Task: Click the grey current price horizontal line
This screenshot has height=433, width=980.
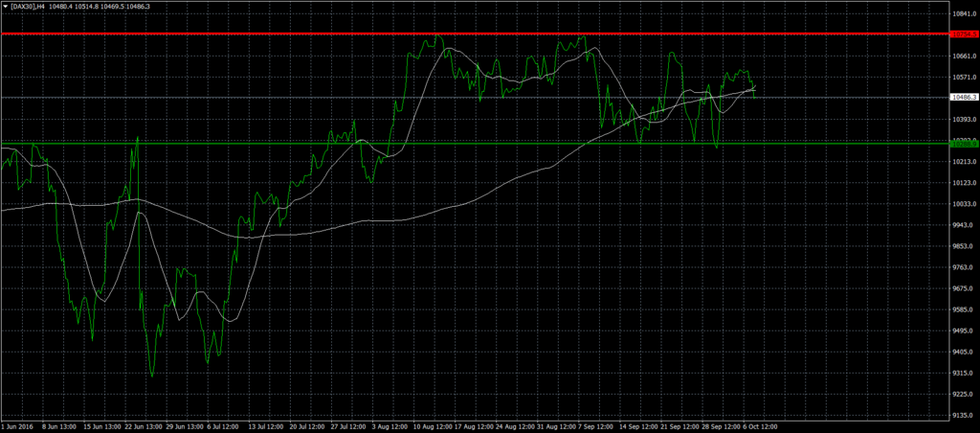Action: [287, 97]
